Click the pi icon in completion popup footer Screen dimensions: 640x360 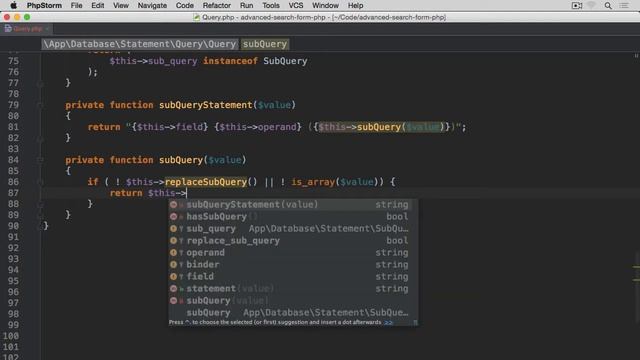[415, 322]
